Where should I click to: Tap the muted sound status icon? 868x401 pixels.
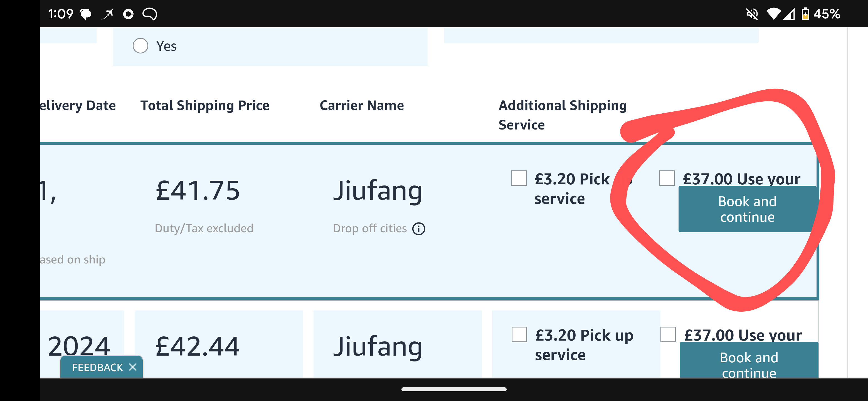pyautogui.click(x=752, y=14)
